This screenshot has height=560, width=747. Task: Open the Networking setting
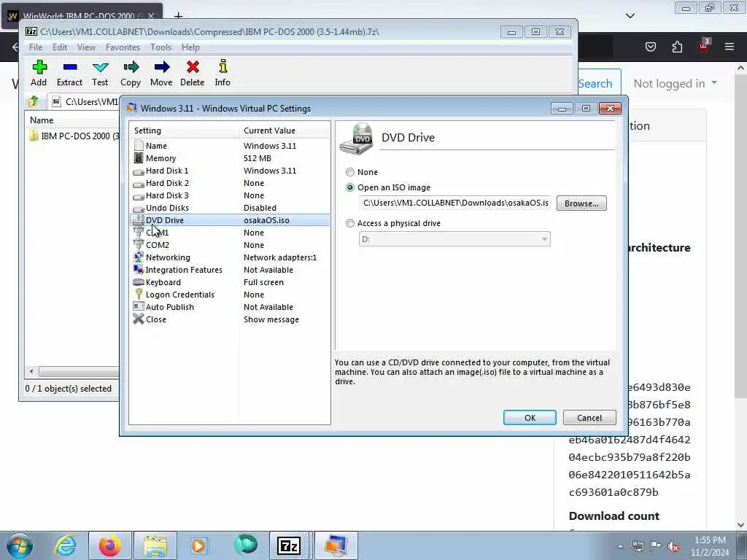tap(230, 257)
